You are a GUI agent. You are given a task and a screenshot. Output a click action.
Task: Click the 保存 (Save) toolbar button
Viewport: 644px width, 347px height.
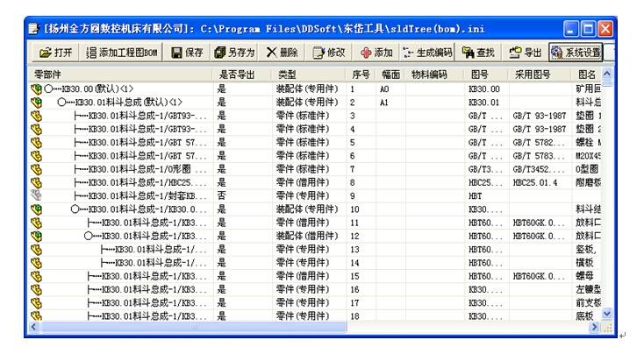(x=187, y=53)
